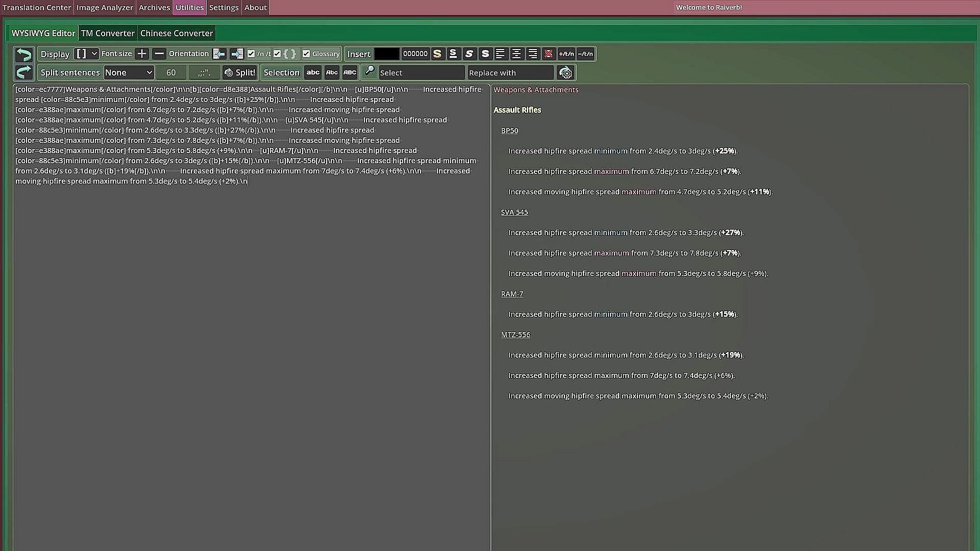Click the redo arrow icon
Screen dimensions: 980x551
(x=23, y=72)
